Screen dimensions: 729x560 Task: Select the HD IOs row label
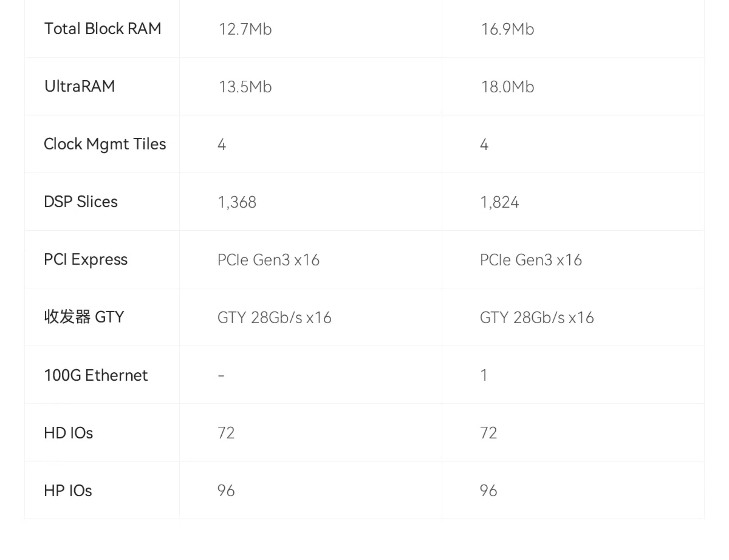68,433
